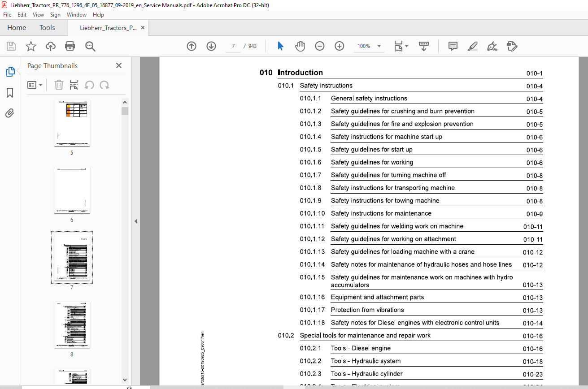Open Page Thumbnails panel sidebar icon
The width and height of the screenshot is (588, 389).
coord(10,71)
